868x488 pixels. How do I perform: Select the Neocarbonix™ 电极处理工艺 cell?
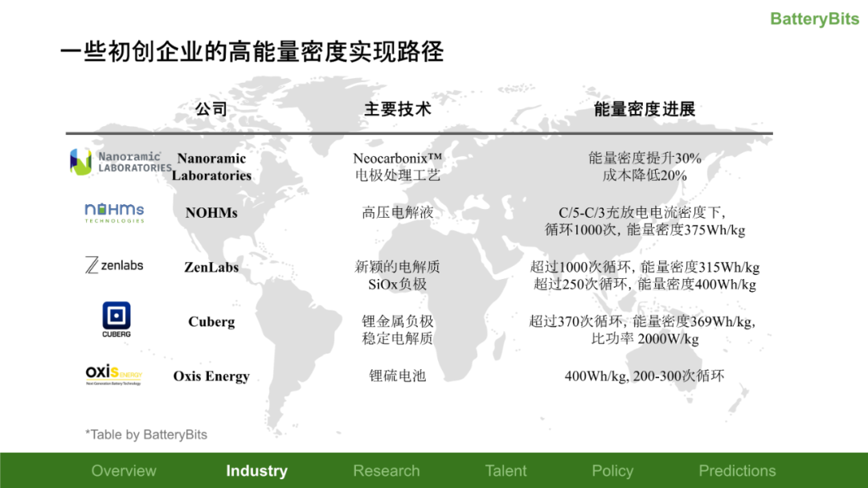[x=398, y=166]
